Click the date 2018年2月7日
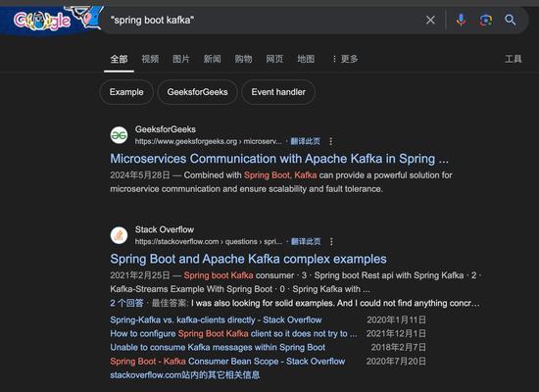 tap(399, 348)
